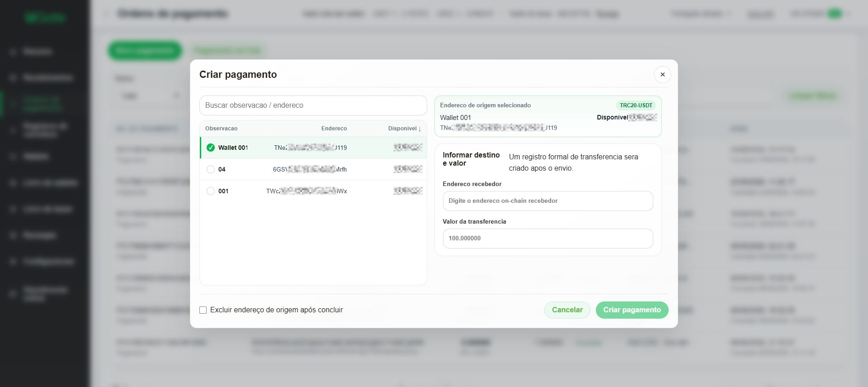This screenshot has width=868, height=387.
Task: Click the Informar destino e valor heading
Action: pos(471,159)
